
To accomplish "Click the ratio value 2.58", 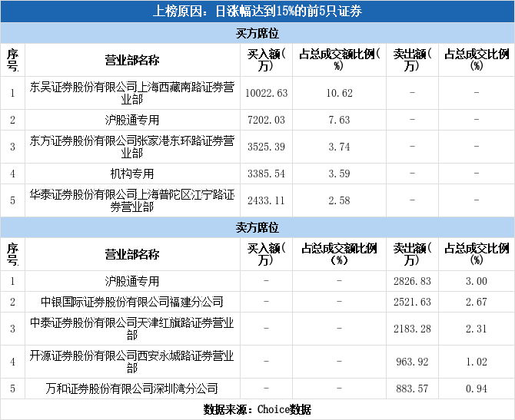I will click(339, 201).
